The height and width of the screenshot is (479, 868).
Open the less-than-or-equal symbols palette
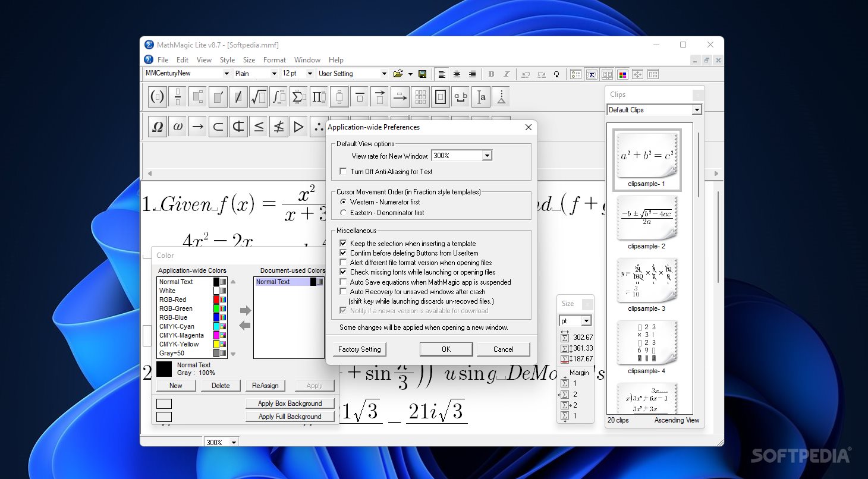point(259,127)
